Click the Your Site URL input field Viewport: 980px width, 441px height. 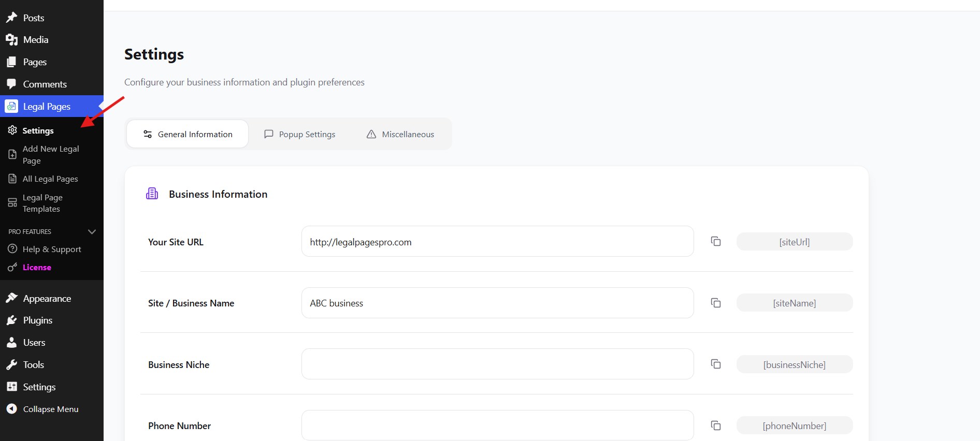[497, 241]
